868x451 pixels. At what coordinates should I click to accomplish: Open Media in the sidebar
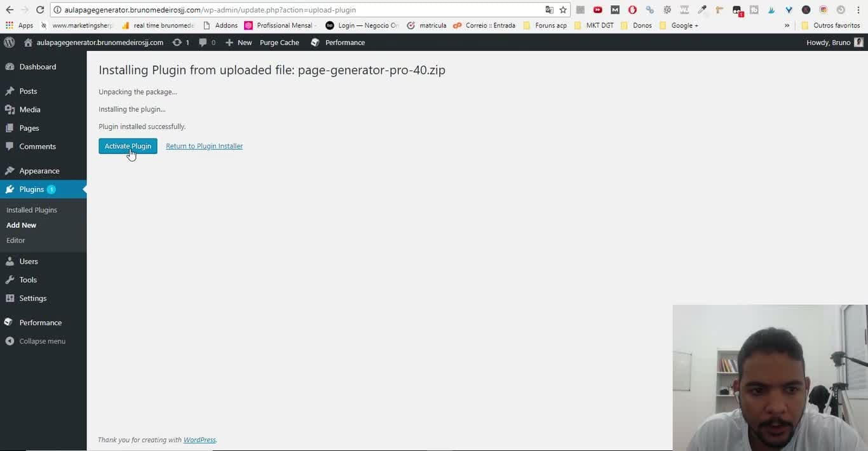pyautogui.click(x=43, y=110)
